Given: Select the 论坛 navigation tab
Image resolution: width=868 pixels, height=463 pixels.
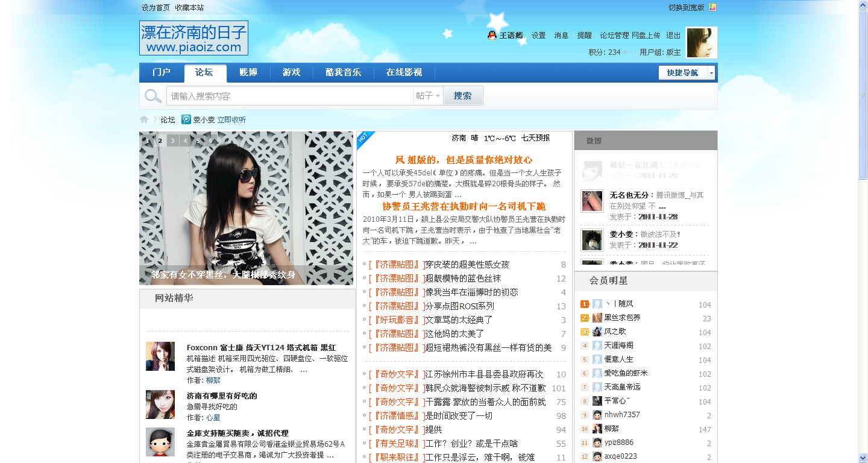Looking at the screenshot, I should pyautogui.click(x=205, y=73).
